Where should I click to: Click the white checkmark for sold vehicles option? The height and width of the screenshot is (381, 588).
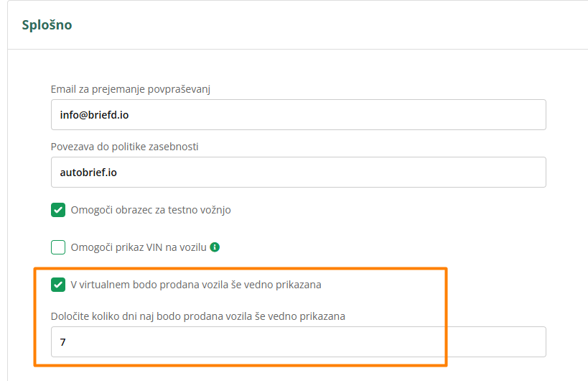pyautogui.click(x=58, y=285)
